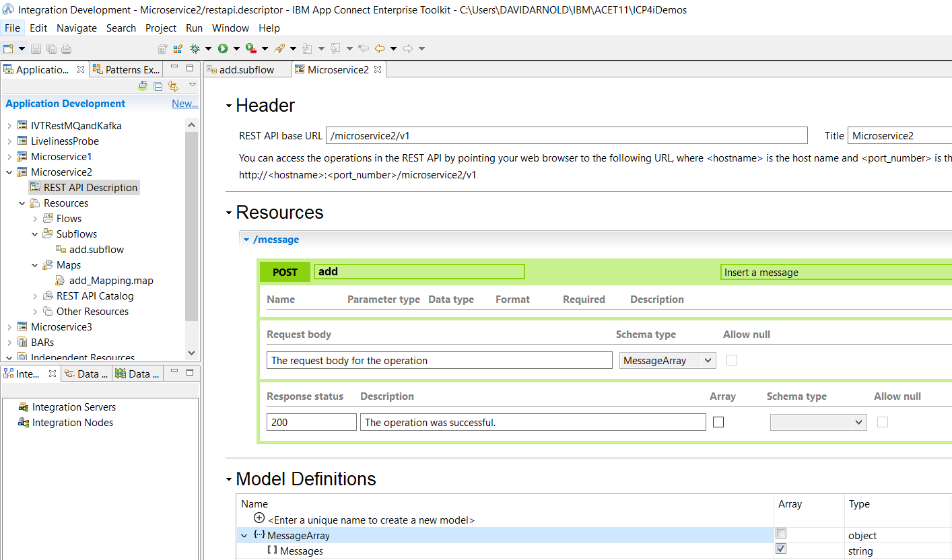Screen dimensions: 952x560
Task: Click the Link with Editor icon
Action: coord(173,86)
